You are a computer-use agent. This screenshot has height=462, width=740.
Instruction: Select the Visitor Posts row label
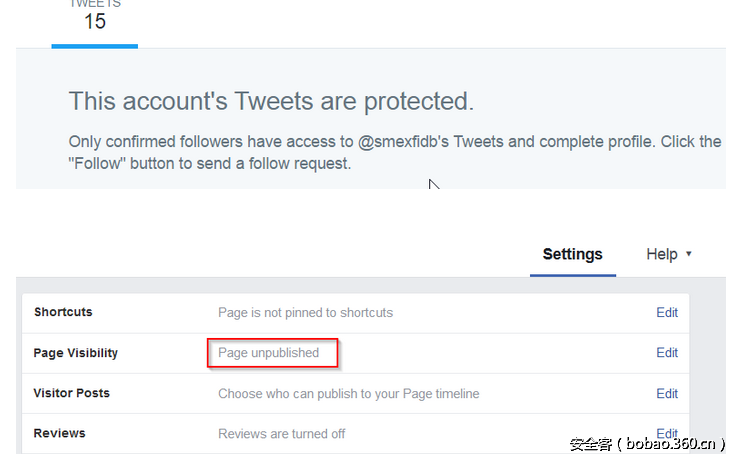(x=72, y=393)
